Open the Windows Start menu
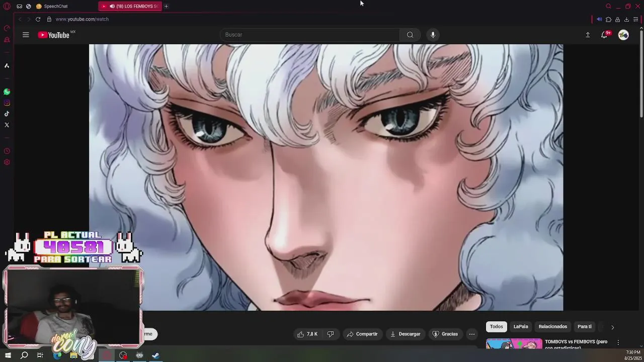Screen dimensions: 644x362 tap(8, 355)
